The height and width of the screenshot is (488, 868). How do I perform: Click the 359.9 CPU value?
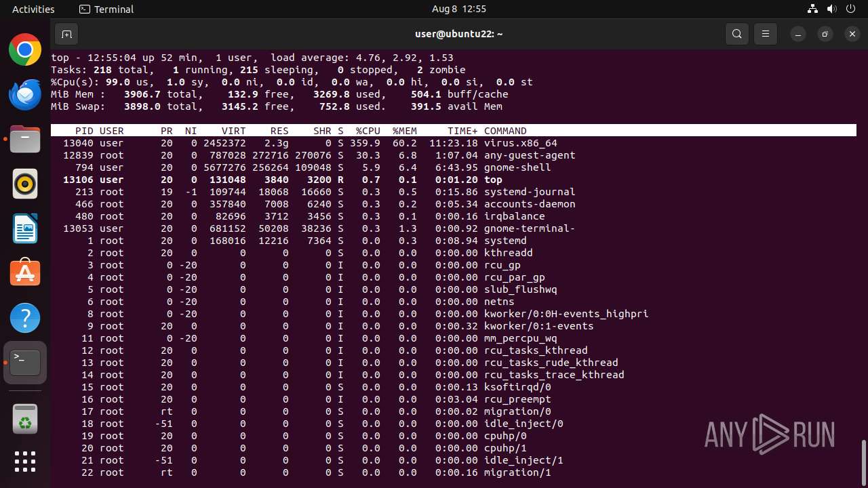tap(365, 143)
